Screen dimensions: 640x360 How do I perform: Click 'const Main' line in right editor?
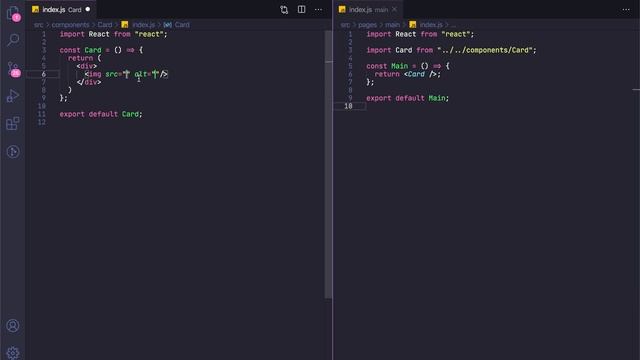[x=408, y=66]
